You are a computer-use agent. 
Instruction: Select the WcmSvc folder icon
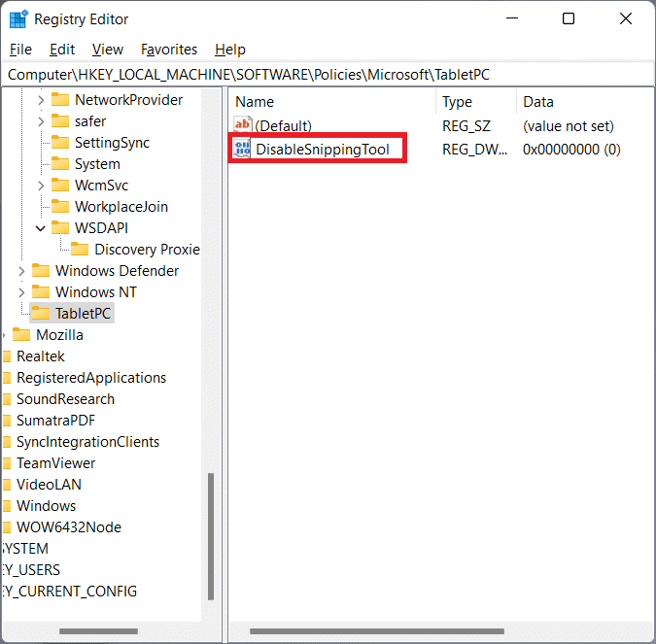tap(60, 185)
